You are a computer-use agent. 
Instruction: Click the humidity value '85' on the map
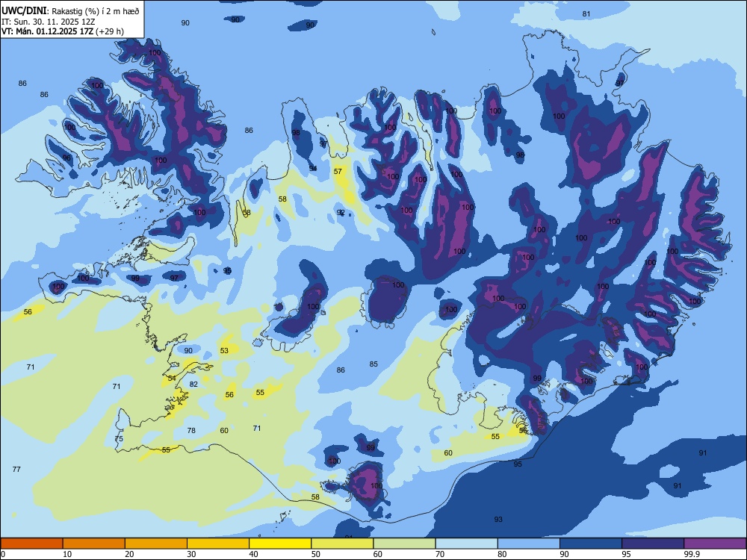373,364
